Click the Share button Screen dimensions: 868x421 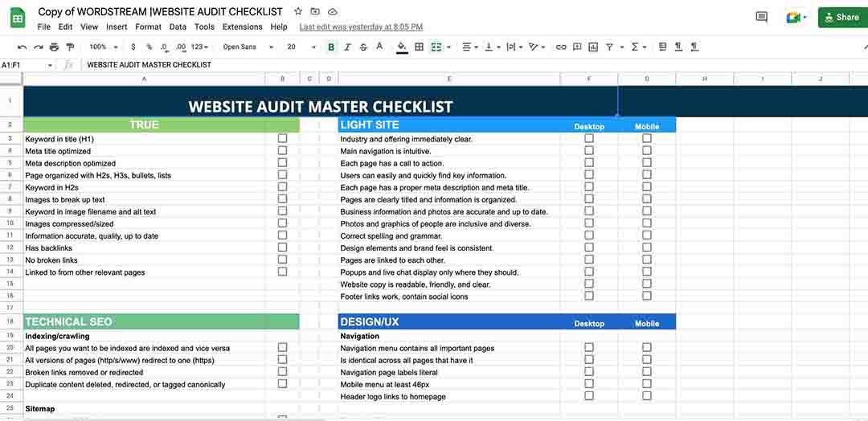(842, 17)
